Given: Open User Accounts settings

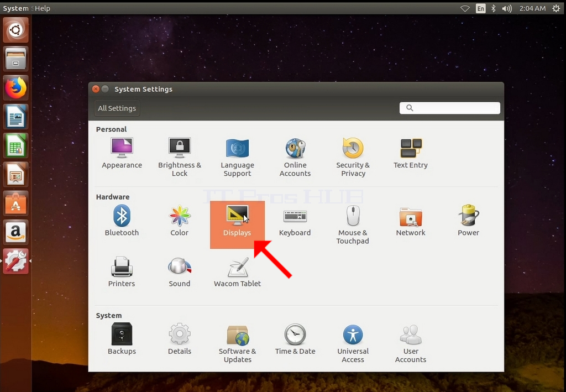Looking at the screenshot, I should click(411, 344).
